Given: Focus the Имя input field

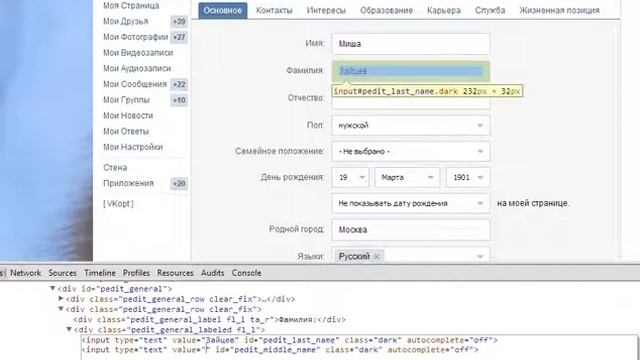Looking at the screenshot, I should click(411, 44).
